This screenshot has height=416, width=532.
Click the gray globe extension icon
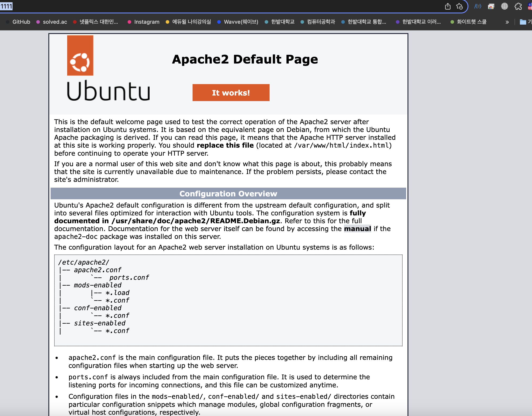pyautogui.click(x=504, y=6)
